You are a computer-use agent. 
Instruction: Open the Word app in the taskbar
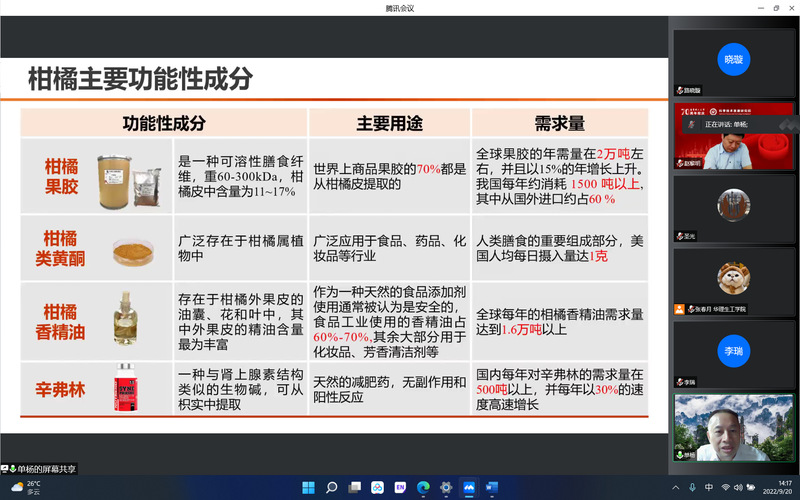pos(492,487)
